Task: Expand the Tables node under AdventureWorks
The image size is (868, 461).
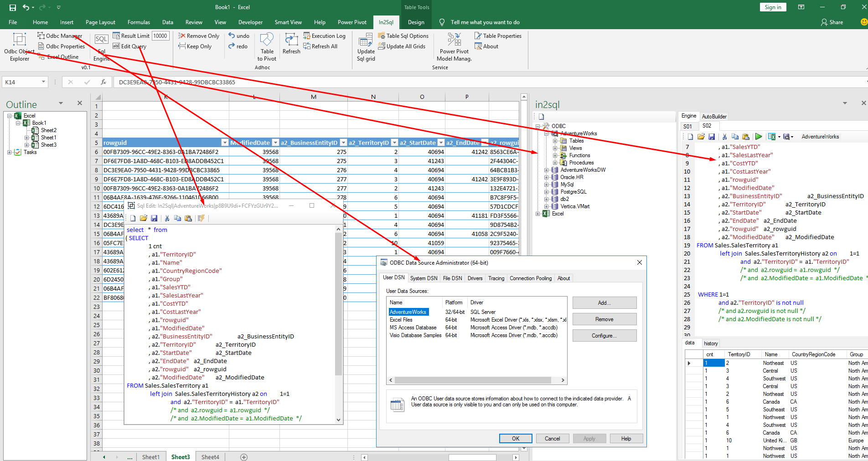Action: [555, 141]
